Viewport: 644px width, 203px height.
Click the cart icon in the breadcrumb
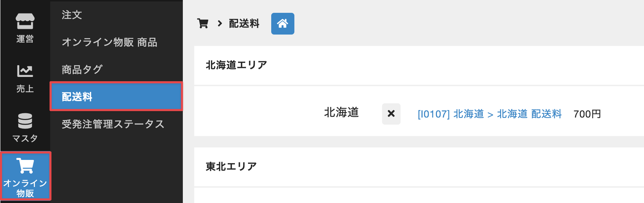203,24
